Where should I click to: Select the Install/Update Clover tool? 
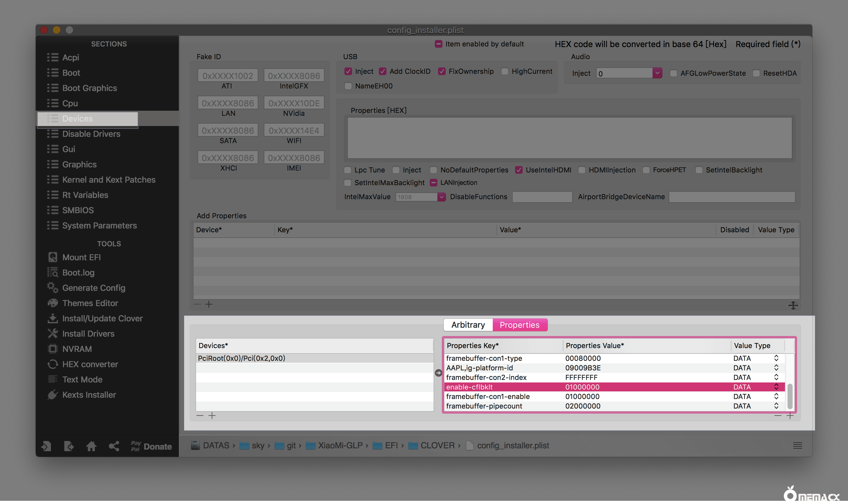click(x=102, y=318)
